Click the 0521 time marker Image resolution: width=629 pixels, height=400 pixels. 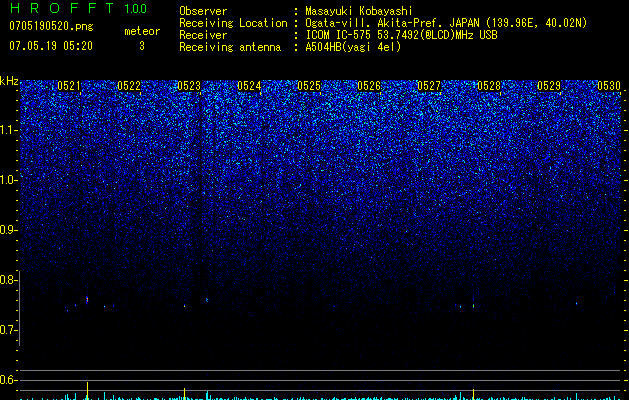coord(69,86)
